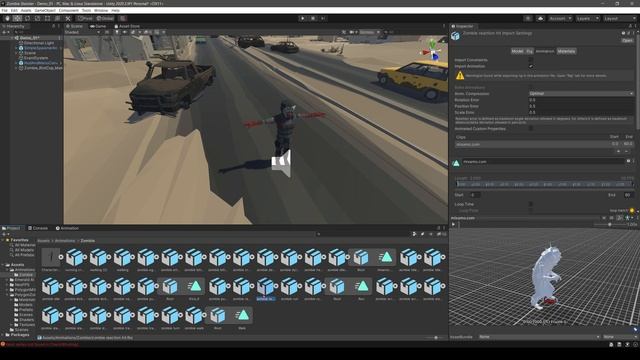The image size is (640, 360).
Task: Select the Model tab in Inspector
Action: point(517,51)
